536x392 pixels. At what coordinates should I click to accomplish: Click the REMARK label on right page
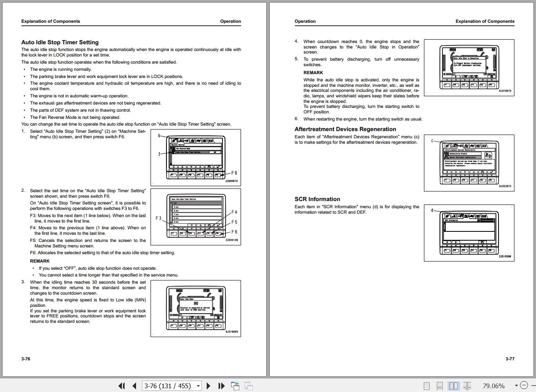click(x=313, y=72)
